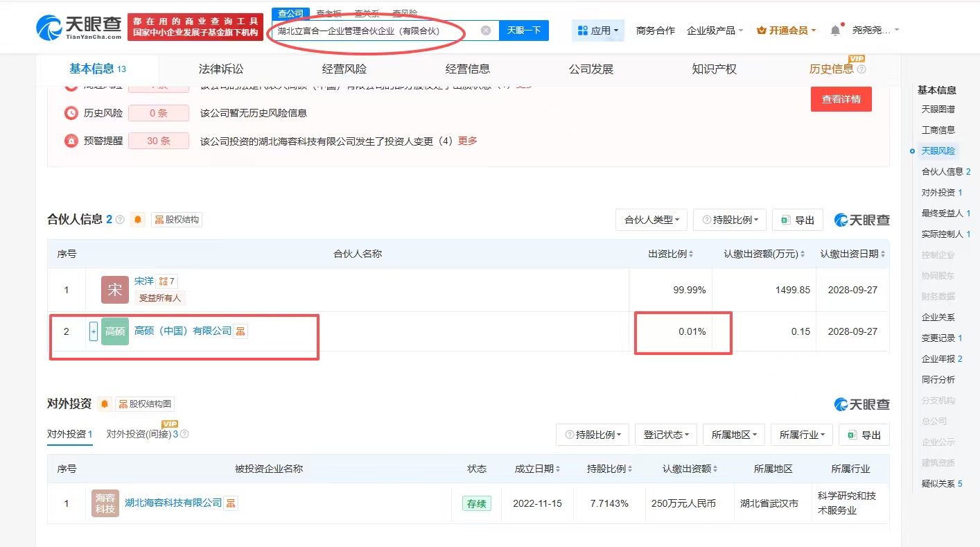The width and height of the screenshot is (980, 547).
Task: Click the related-company icon beside 宋洋
Action: [x=166, y=281]
